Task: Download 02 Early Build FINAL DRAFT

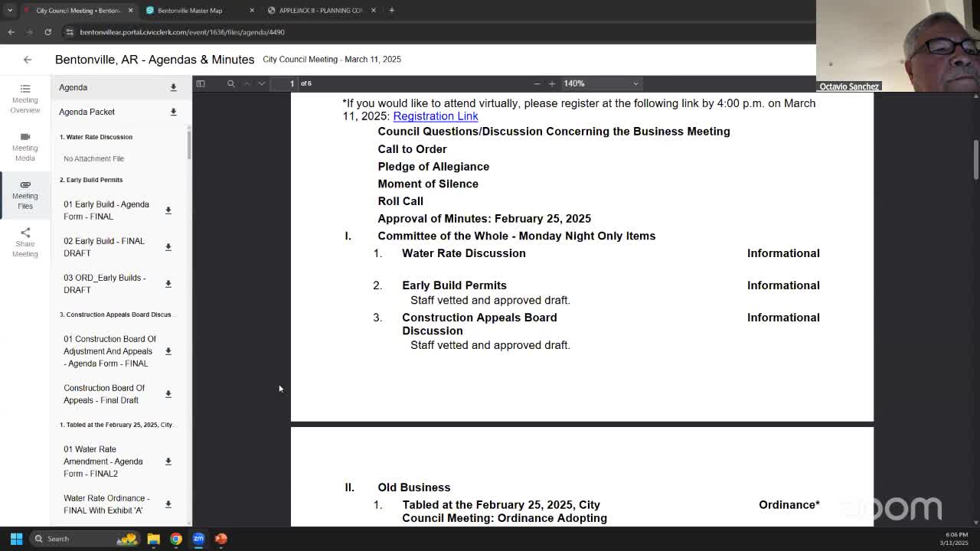Action: tap(168, 247)
